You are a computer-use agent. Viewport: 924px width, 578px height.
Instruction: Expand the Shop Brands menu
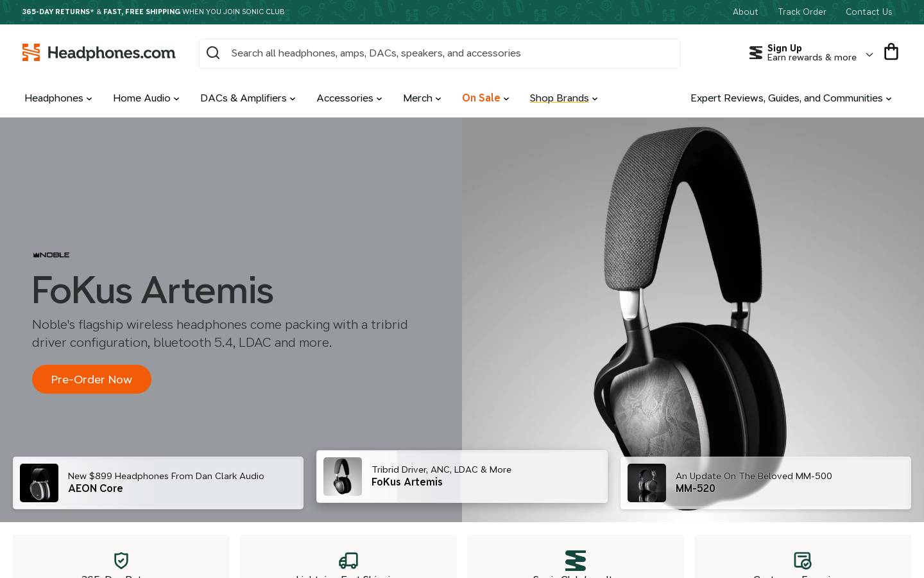(563, 98)
